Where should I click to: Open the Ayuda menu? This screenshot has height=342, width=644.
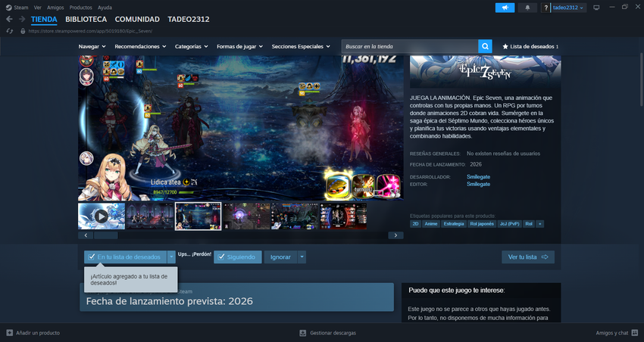105,8
